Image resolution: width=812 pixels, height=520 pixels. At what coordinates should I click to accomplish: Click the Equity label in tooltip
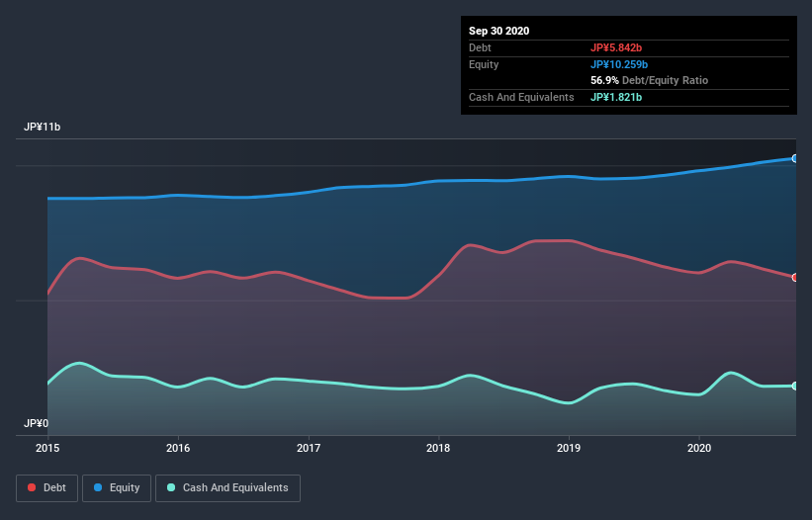pos(484,64)
